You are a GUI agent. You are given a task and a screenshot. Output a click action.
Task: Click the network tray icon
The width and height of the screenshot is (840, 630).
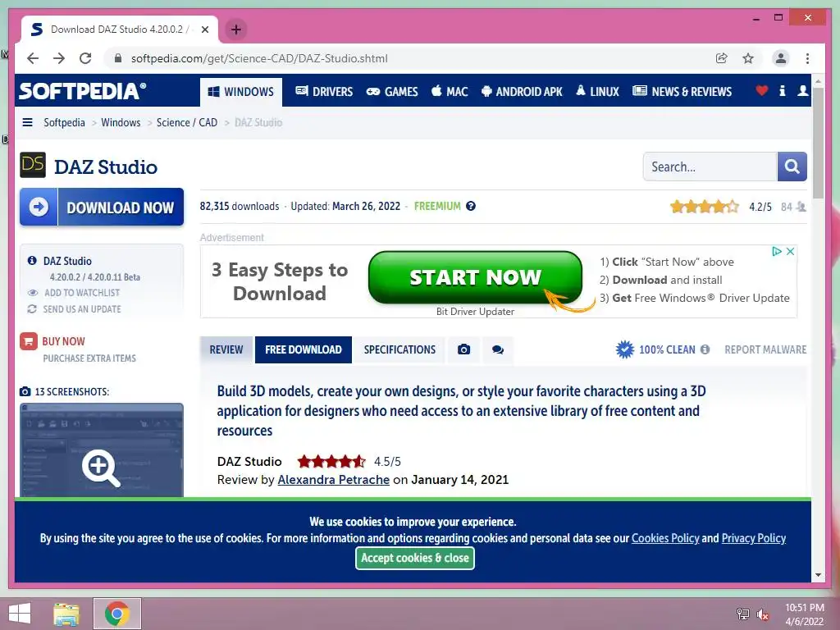click(x=742, y=614)
